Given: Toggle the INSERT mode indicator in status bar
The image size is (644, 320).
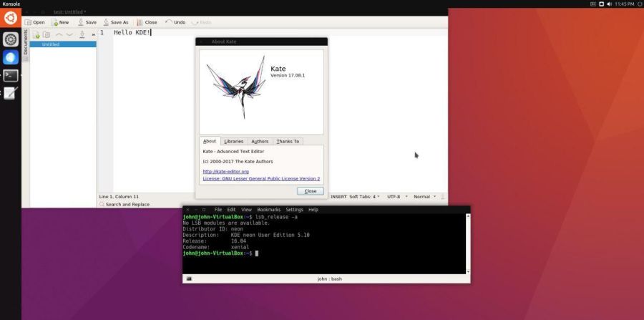Looking at the screenshot, I should (x=339, y=197).
